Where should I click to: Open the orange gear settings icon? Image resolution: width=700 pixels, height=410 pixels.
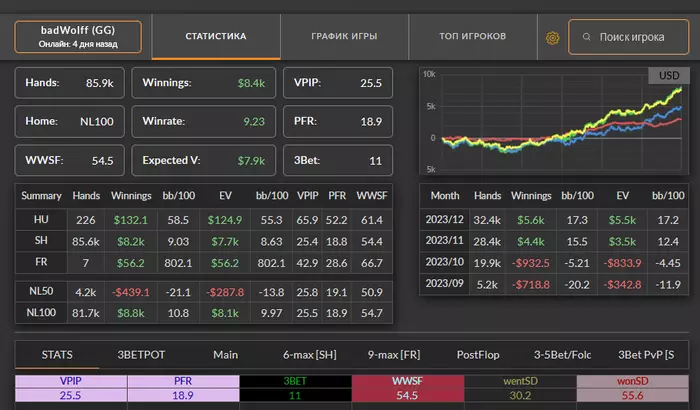coord(552,38)
